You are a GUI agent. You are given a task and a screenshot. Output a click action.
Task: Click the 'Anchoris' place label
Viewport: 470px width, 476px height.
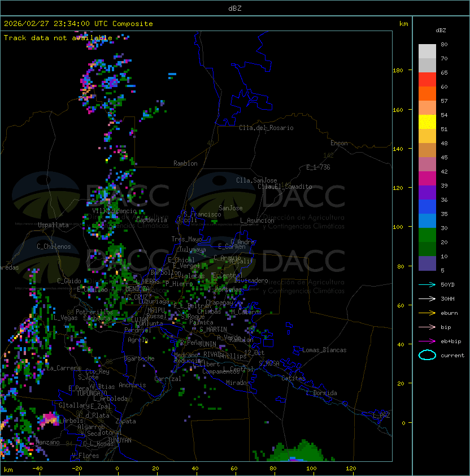coord(132,385)
